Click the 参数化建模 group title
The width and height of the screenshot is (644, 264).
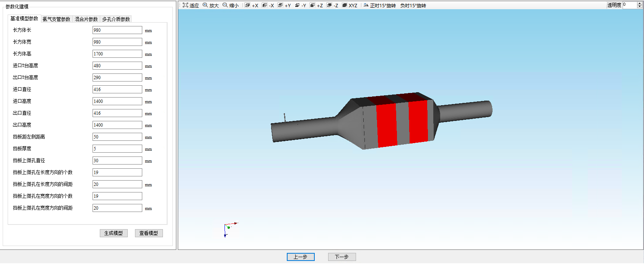tap(17, 7)
